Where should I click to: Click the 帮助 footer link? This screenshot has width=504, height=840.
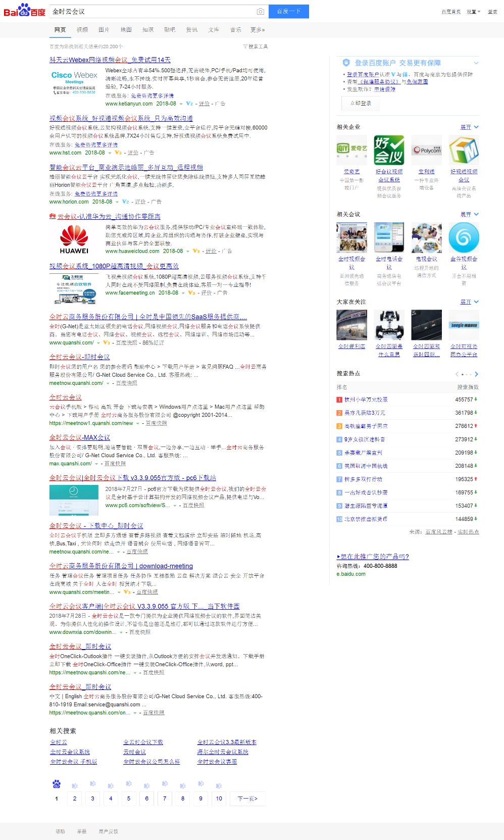tap(60, 831)
